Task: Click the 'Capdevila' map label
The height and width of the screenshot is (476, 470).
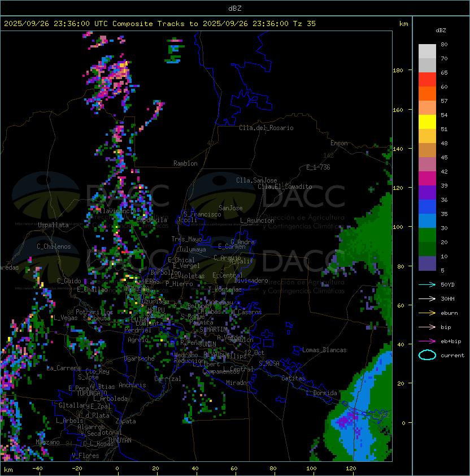Action: pyautogui.click(x=151, y=220)
